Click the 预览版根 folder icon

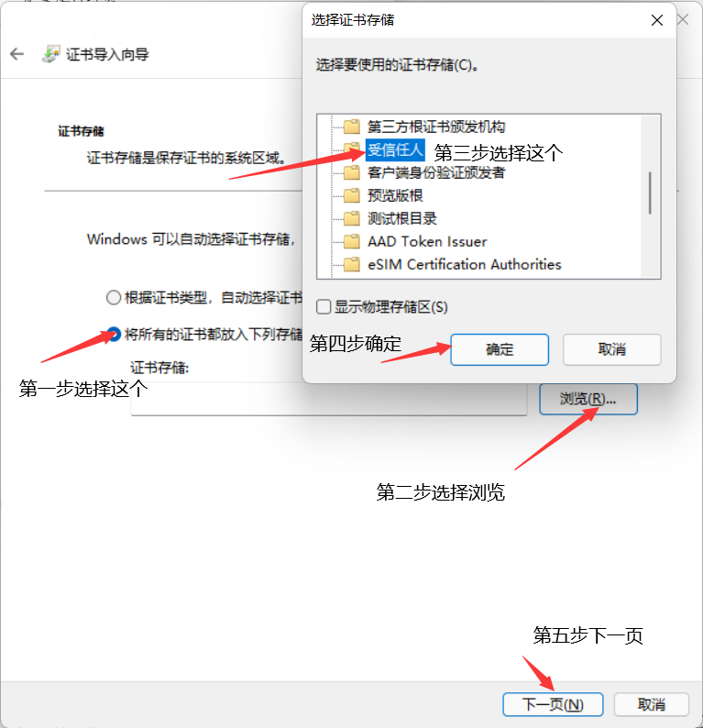[x=352, y=195]
